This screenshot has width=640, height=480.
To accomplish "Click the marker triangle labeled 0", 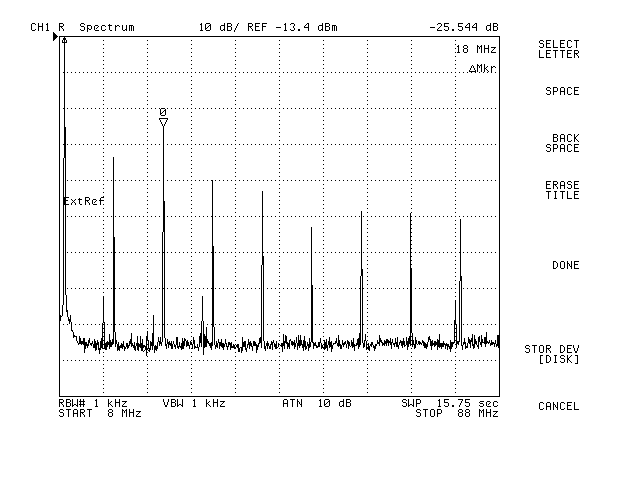I will pyautogui.click(x=163, y=122).
